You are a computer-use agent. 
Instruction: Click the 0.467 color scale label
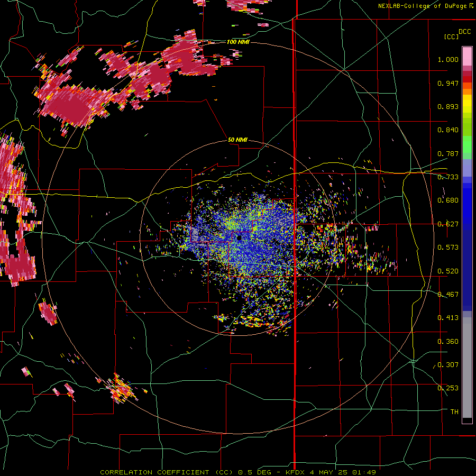point(448,295)
